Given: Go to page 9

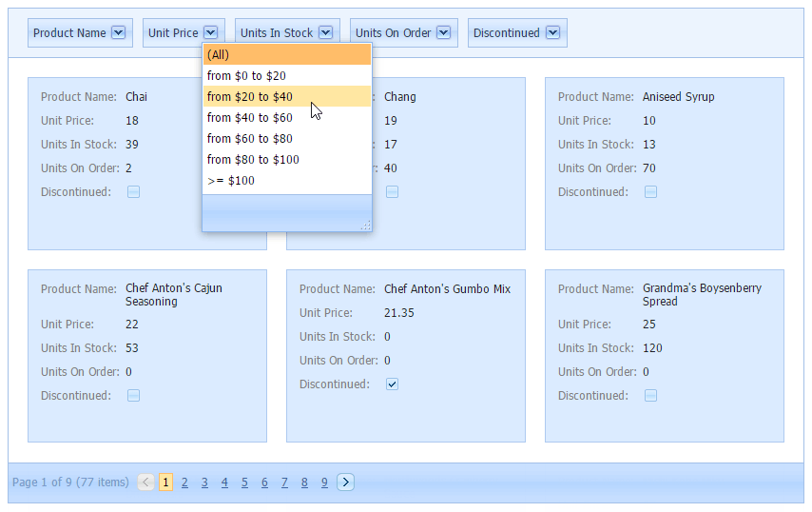Looking at the screenshot, I should [324, 482].
